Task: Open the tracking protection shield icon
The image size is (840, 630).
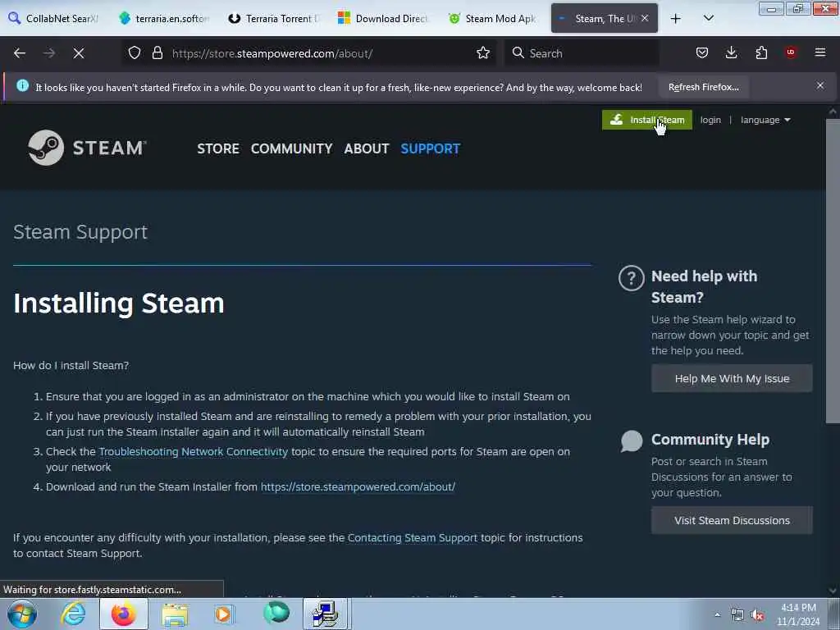Action: pos(135,53)
